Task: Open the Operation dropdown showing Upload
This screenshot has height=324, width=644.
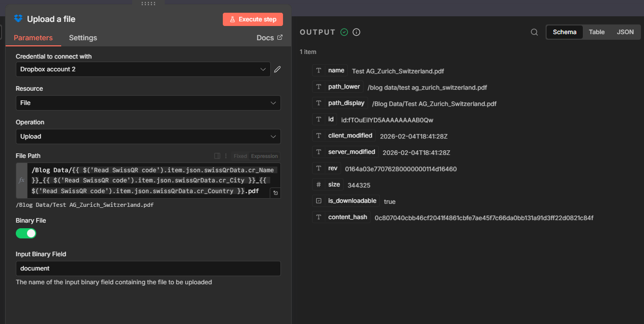Action: (148, 136)
